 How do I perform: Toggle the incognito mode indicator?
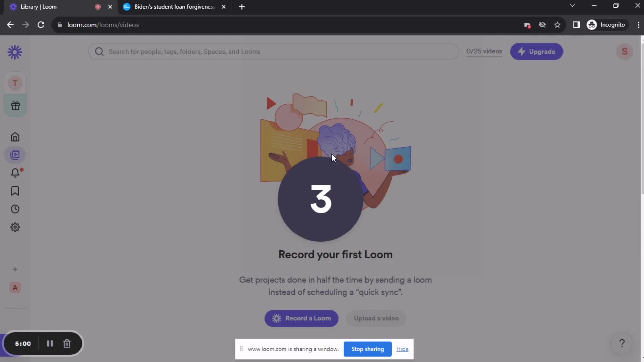click(x=606, y=25)
